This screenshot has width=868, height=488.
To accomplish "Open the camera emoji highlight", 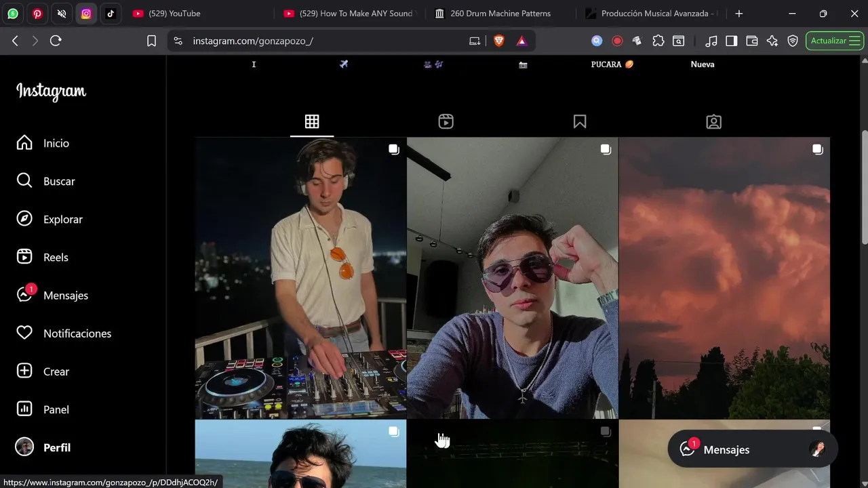I will (523, 64).
